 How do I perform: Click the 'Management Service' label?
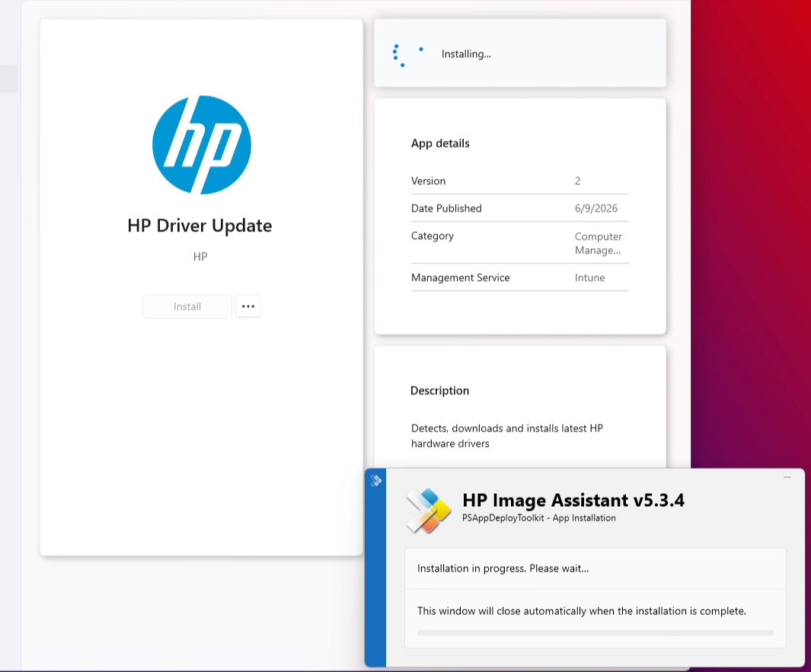click(460, 278)
